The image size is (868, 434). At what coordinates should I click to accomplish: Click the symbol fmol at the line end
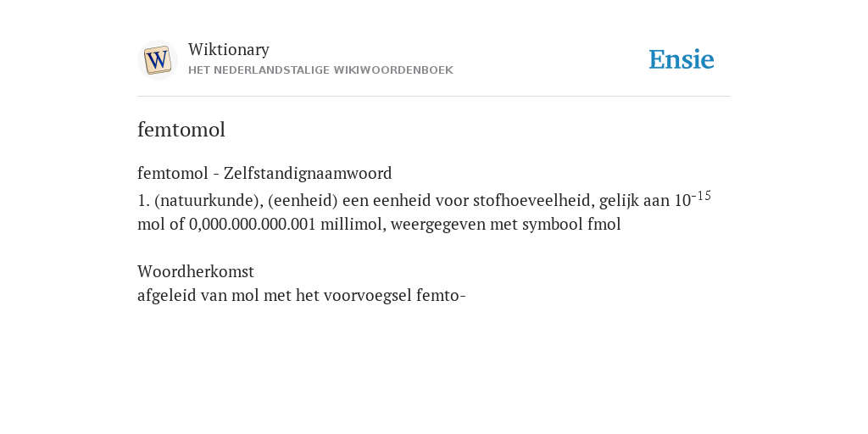pyautogui.click(x=604, y=224)
